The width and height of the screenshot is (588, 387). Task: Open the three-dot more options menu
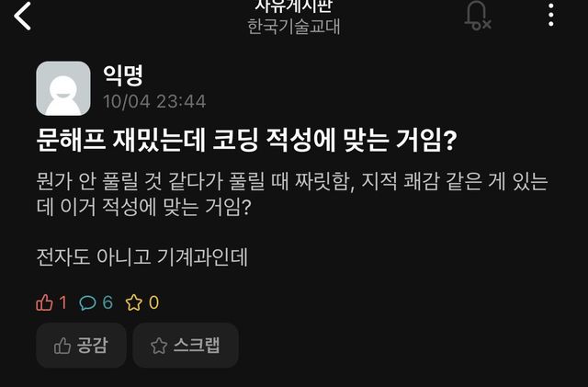coord(551,16)
